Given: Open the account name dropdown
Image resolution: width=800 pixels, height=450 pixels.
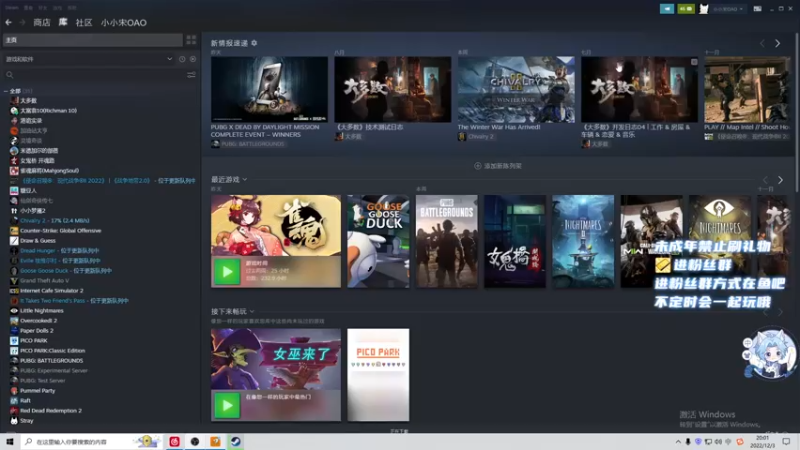Looking at the screenshot, I should pos(728,9).
